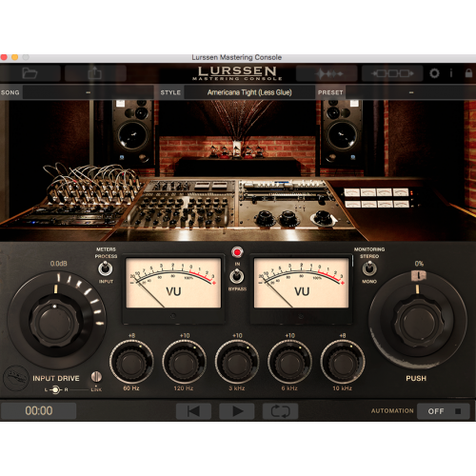Click the 60 Hz EQ knob

131,362
